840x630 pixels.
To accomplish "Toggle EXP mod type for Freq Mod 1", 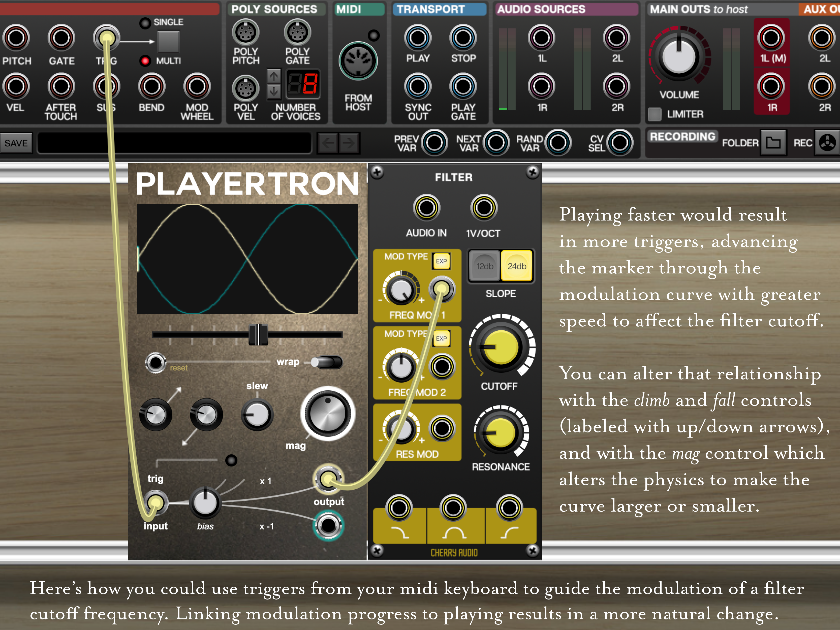I will pos(441,261).
